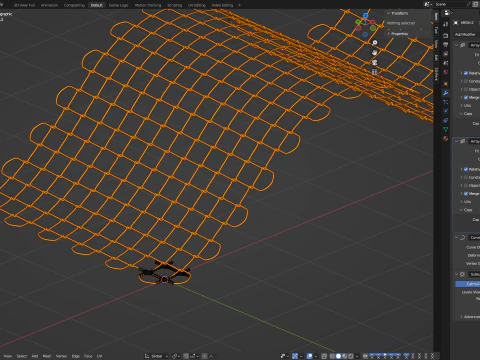Viewport: 480px width, 360px height.
Task: Switch to Compositing workspace tab
Action: [74, 5]
